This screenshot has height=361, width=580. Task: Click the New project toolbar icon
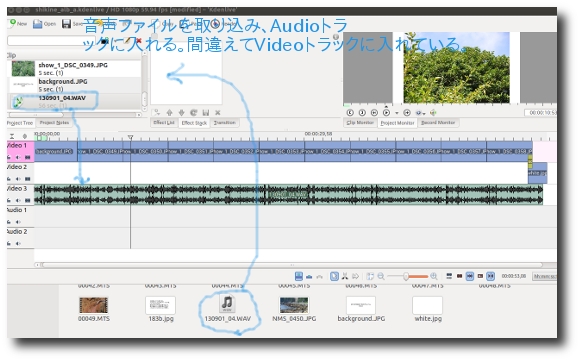[13, 23]
